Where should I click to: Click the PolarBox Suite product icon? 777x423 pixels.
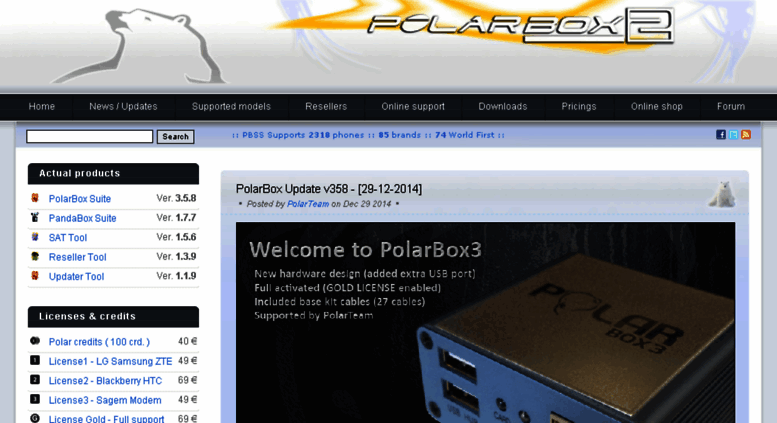[x=35, y=198]
